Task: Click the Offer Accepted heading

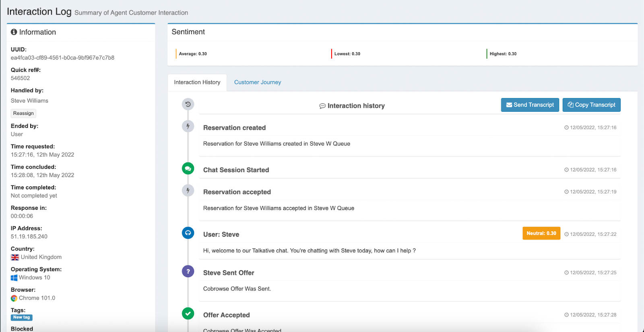Action: click(x=226, y=315)
